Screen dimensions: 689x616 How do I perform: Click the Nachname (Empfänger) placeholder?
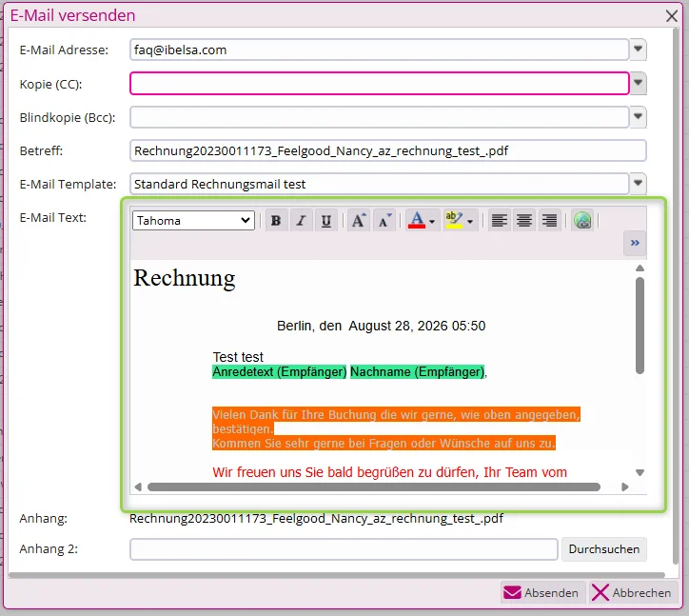[x=418, y=372]
